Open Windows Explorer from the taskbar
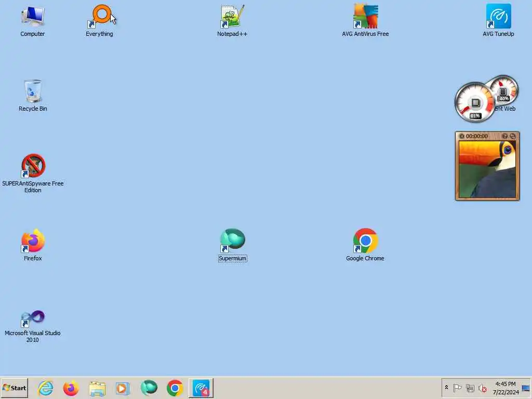The height and width of the screenshot is (399, 532). [97, 388]
